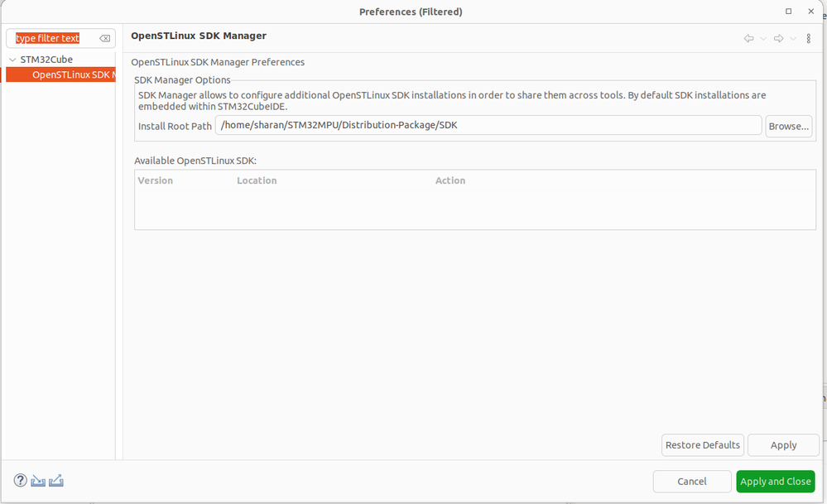827x504 pixels.
Task: Collapse the STM32Cube tree node
Action: (x=12, y=60)
